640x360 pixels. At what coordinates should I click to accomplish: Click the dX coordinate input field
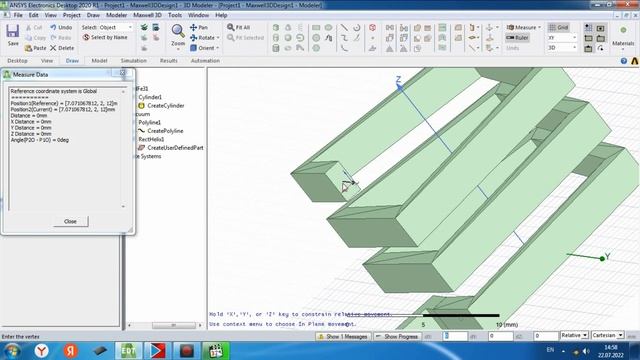[x=455, y=336]
